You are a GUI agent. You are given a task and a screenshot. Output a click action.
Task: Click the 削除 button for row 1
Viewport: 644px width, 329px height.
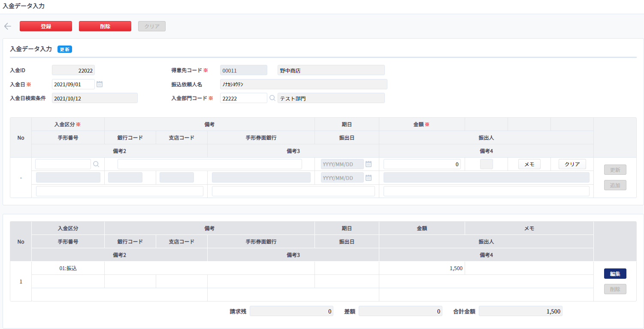click(x=615, y=289)
